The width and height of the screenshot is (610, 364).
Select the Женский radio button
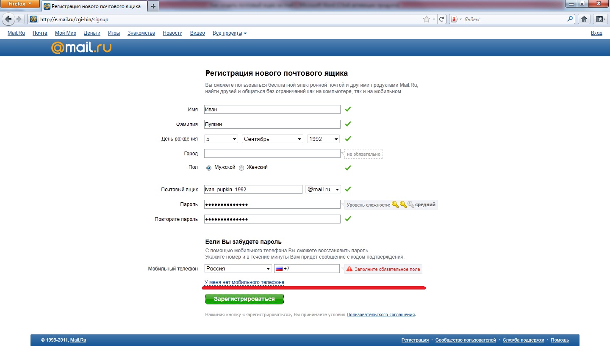(241, 168)
